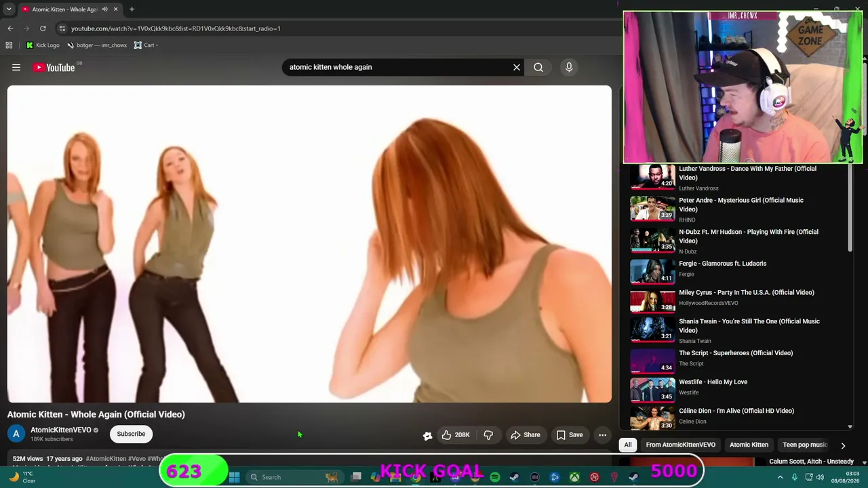Select the From AtomicKittenVEVO chip
The width and height of the screenshot is (868, 488).
(681, 445)
